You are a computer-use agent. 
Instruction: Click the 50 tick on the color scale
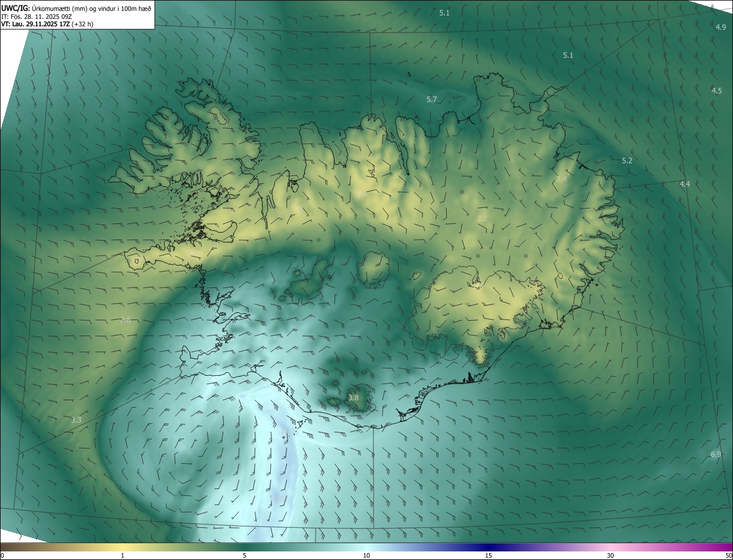(728, 555)
